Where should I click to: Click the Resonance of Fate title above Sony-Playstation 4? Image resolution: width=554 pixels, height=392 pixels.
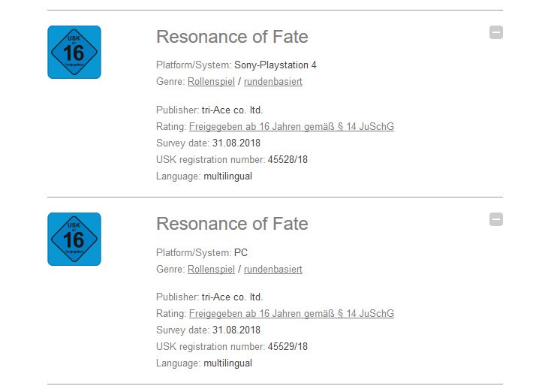tap(232, 37)
